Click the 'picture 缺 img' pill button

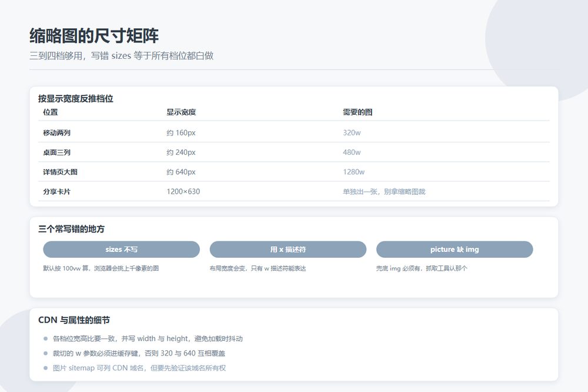[x=455, y=250]
